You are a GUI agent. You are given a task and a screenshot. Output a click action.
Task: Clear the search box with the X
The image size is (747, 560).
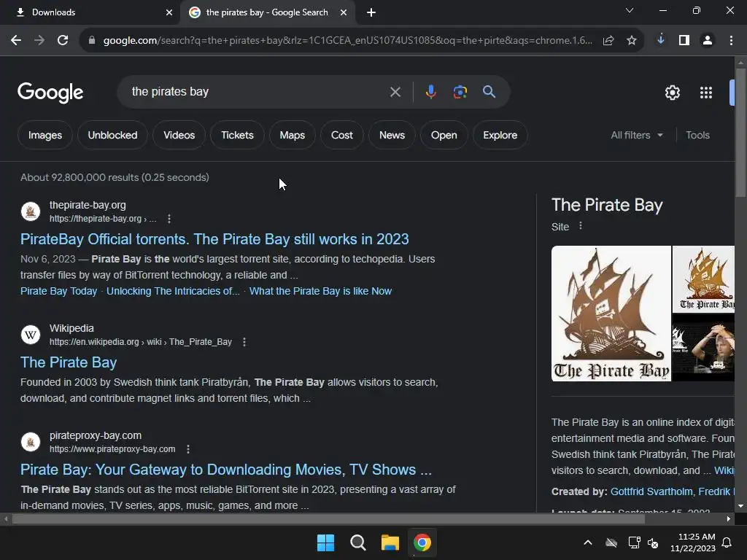[395, 92]
